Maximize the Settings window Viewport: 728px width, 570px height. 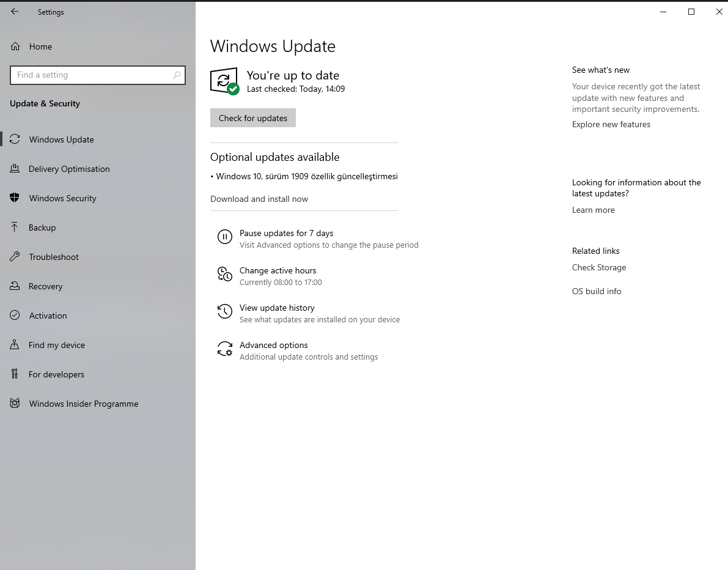point(691,12)
